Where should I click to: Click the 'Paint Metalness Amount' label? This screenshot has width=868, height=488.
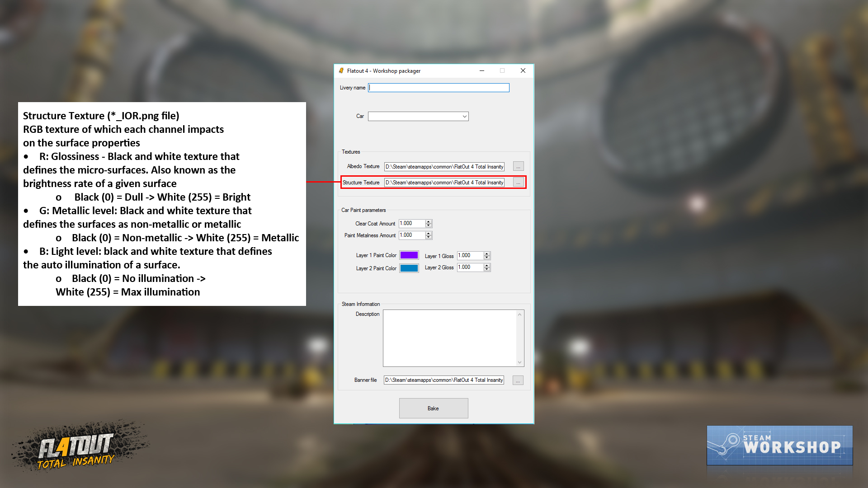point(370,235)
